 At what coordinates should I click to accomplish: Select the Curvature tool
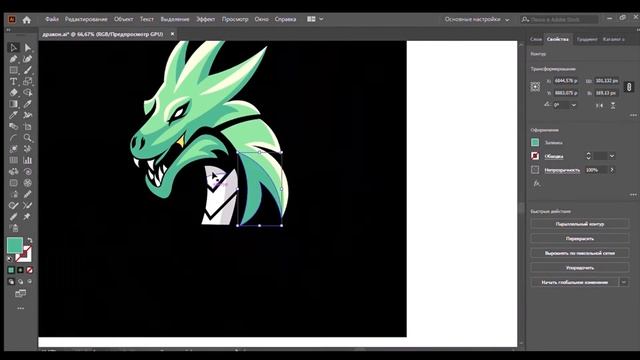point(27,59)
